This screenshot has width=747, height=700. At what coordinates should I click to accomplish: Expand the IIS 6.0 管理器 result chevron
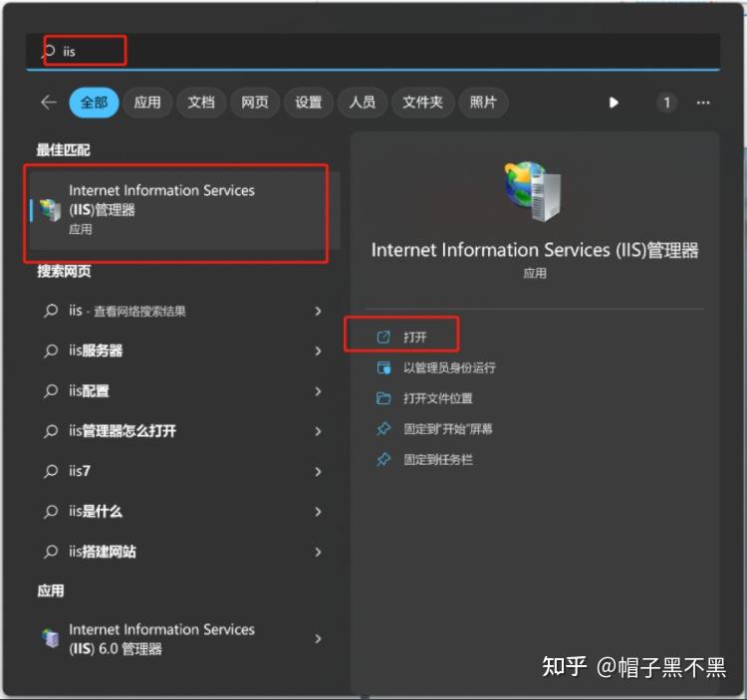coord(318,639)
